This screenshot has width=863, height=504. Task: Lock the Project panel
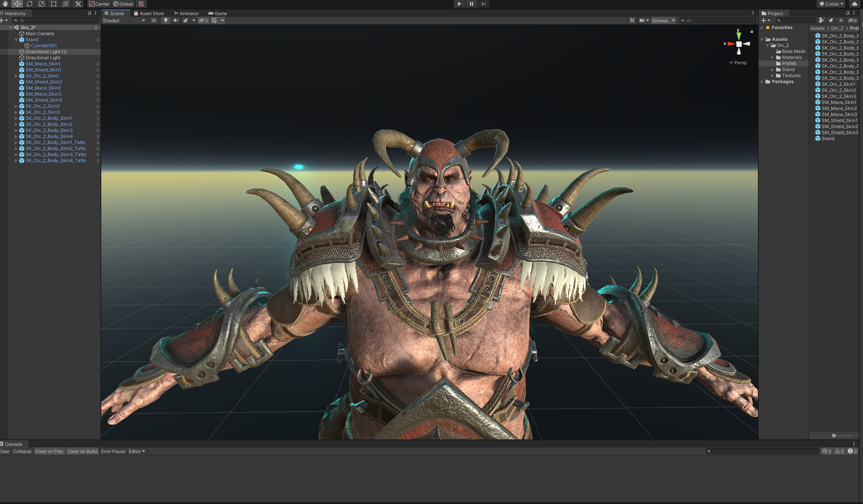pyautogui.click(x=848, y=13)
